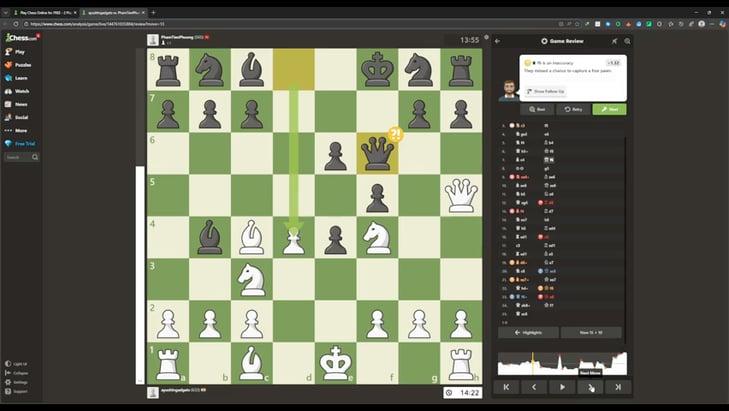The image size is (729, 411).
Task: Jump to the first move
Action: tap(506, 387)
